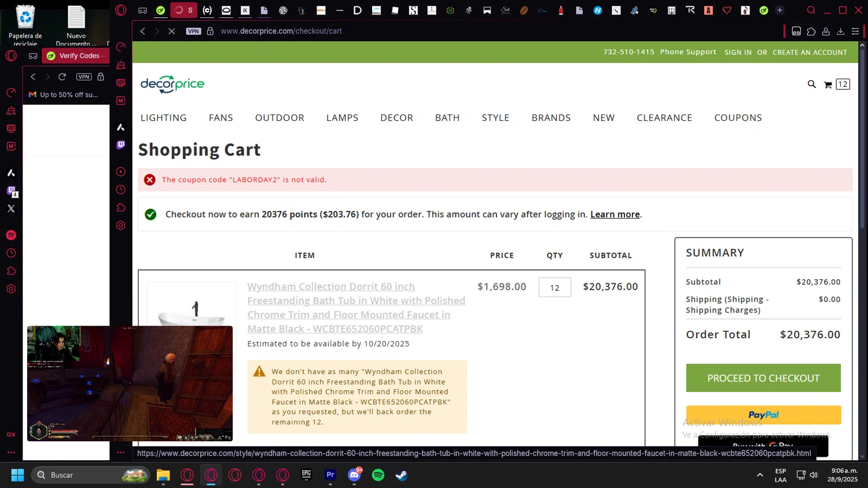Open the shopping cart icon with 12 items

(x=837, y=84)
